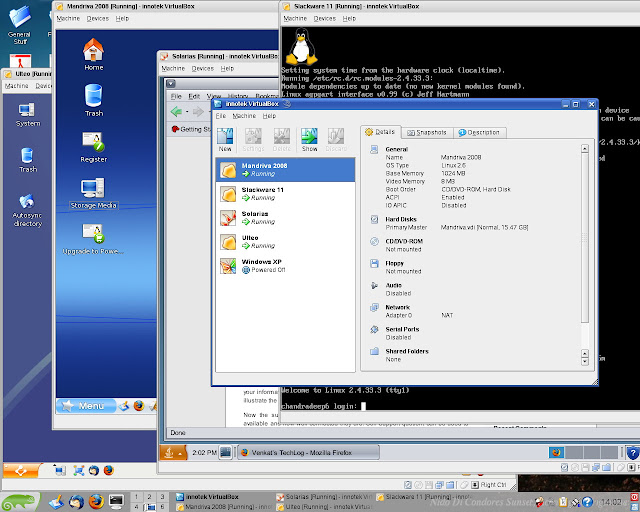
Task: Click the Shared Folders section icon
Action: (x=374, y=352)
